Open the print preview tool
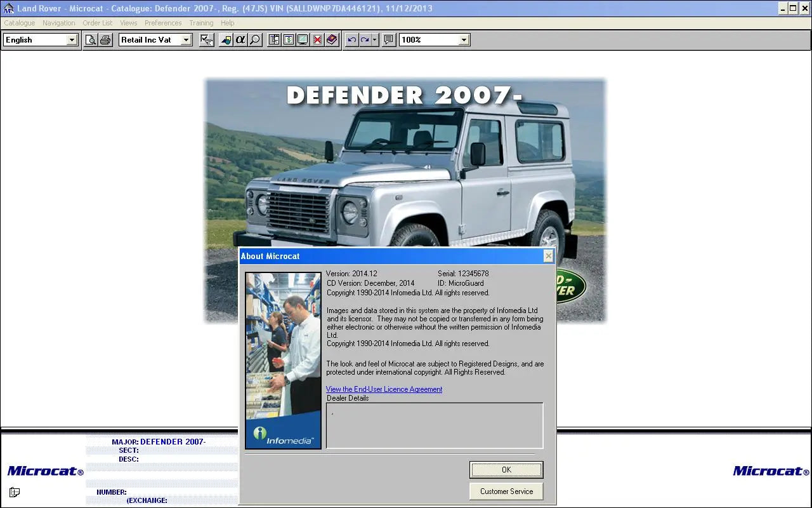 [91, 39]
